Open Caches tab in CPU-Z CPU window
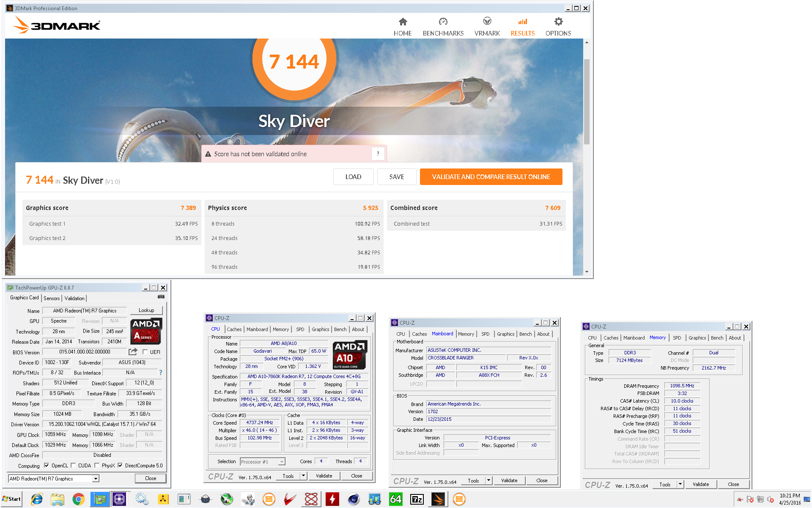The width and height of the screenshot is (812, 508). point(234,329)
